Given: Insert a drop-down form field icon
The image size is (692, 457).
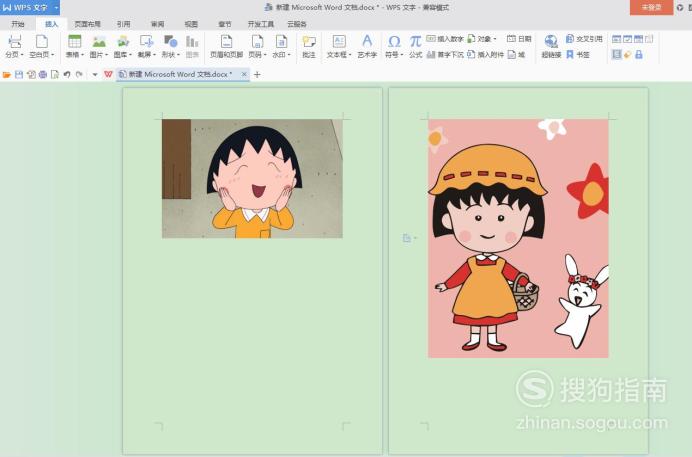Looking at the screenshot, I should click(638, 39).
